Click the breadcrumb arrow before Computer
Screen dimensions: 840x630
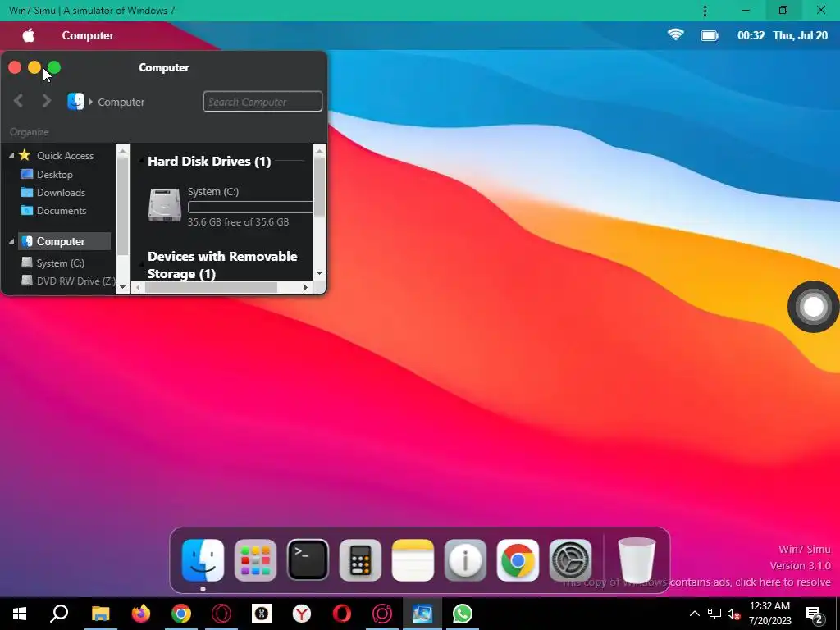pyautogui.click(x=91, y=102)
